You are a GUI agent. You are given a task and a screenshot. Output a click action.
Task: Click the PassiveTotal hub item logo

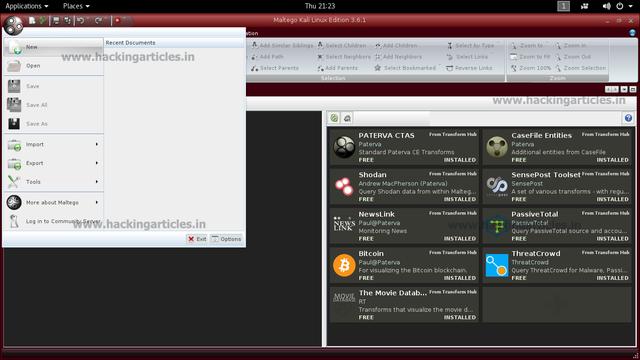click(497, 225)
